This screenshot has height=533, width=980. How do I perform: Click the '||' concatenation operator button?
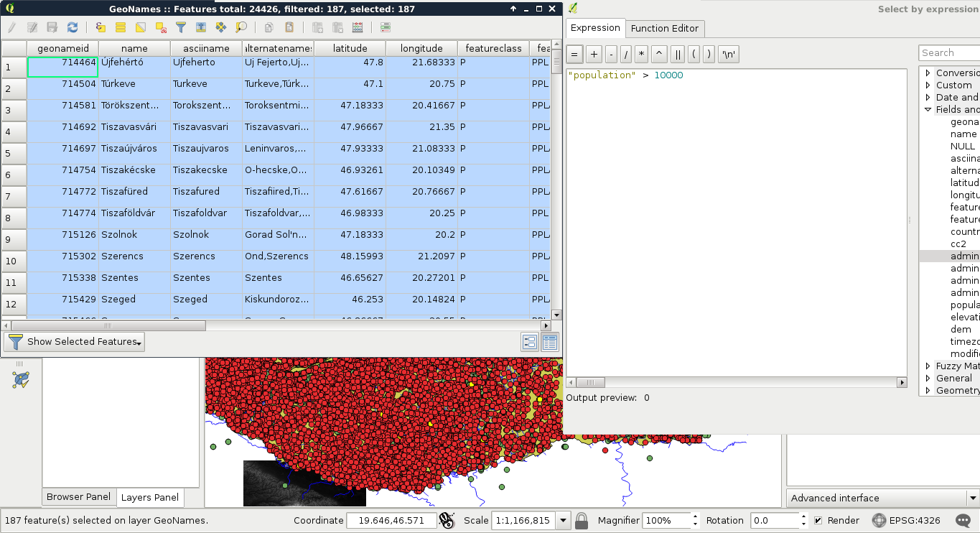[677, 55]
